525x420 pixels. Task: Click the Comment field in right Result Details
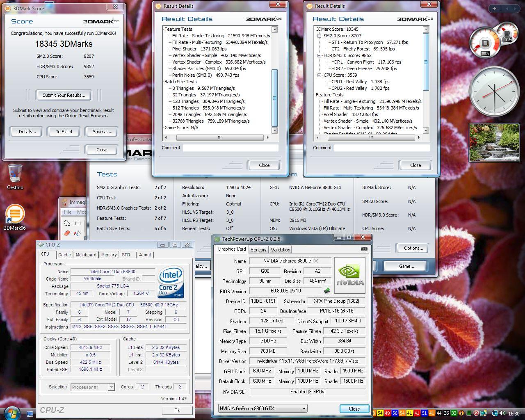click(x=382, y=148)
